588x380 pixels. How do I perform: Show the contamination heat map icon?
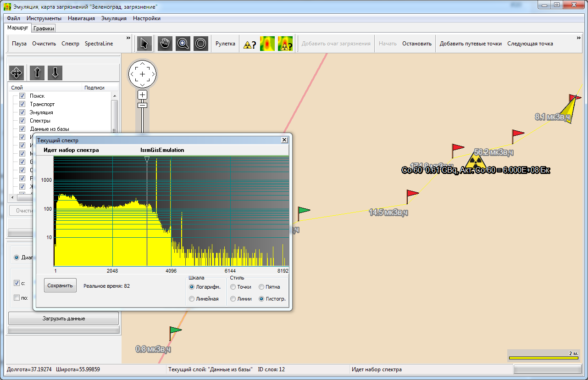[267, 44]
